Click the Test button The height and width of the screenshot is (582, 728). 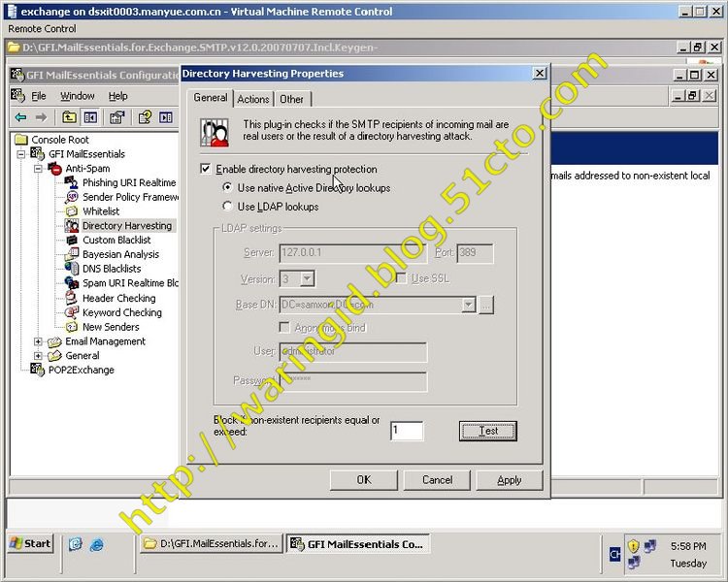pyautogui.click(x=487, y=431)
